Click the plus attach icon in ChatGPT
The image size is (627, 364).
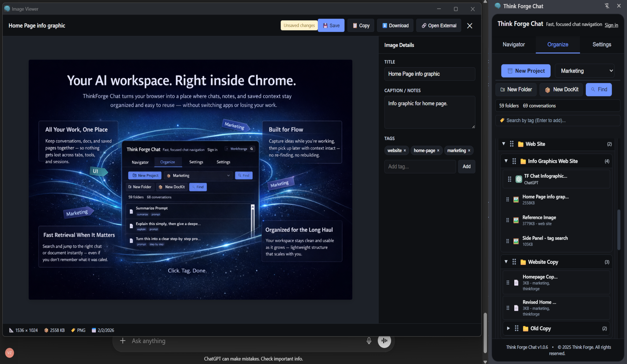(123, 341)
